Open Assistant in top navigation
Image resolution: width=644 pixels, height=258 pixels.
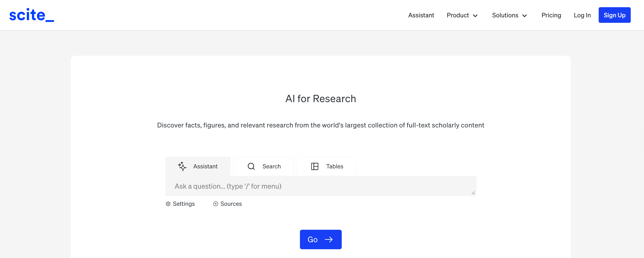pos(421,15)
